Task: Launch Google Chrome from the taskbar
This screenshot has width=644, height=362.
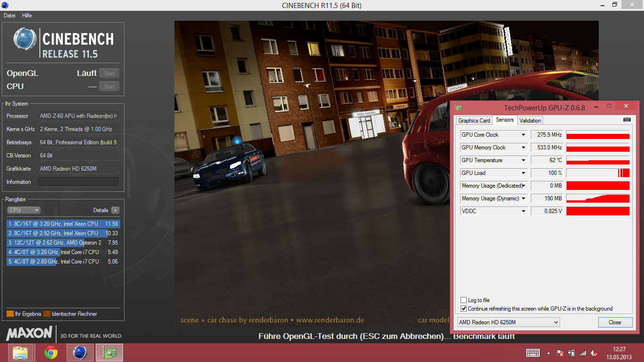Action: 51,353
